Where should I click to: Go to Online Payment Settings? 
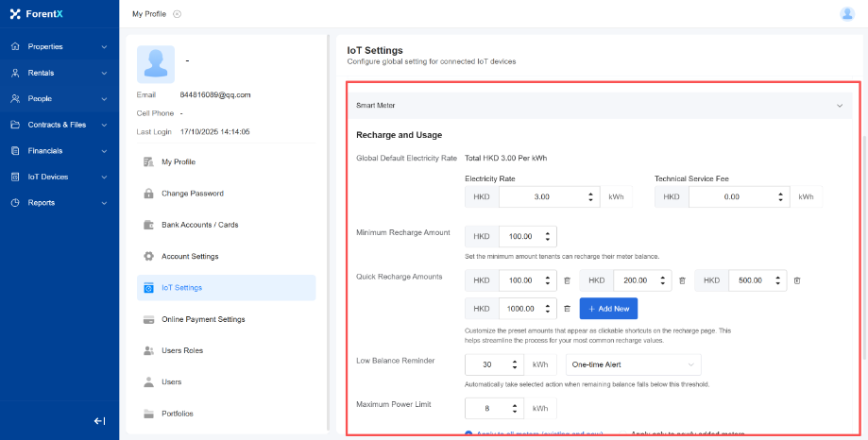point(203,319)
